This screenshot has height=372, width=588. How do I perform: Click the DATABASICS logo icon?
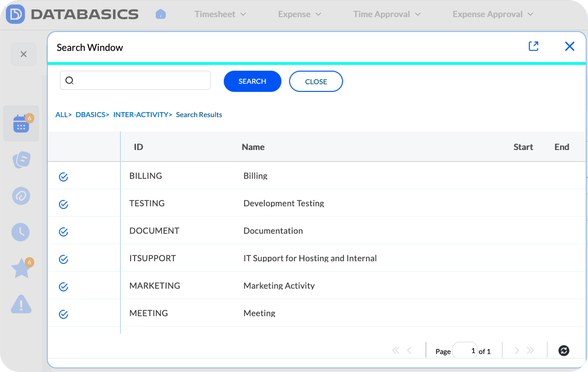point(15,14)
